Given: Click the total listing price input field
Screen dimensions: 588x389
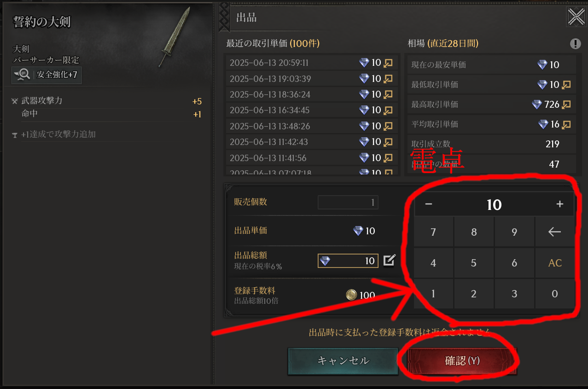Looking at the screenshot, I should click(348, 261).
